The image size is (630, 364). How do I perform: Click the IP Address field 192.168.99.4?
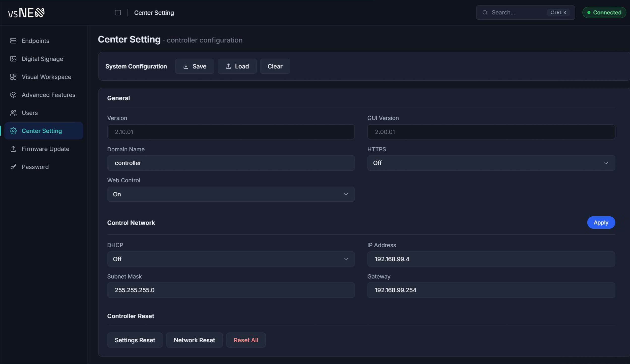491,259
